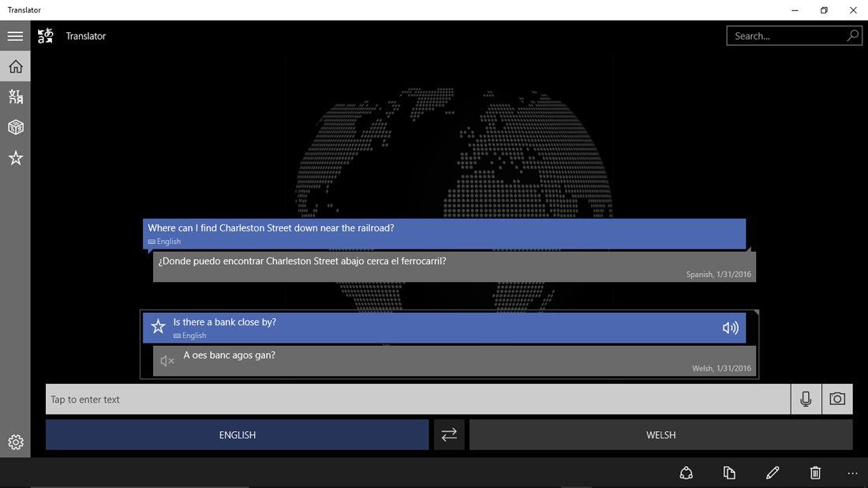Screen dimensions: 868x488
Task: Start camera translation with the camera icon
Action: (837, 399)
